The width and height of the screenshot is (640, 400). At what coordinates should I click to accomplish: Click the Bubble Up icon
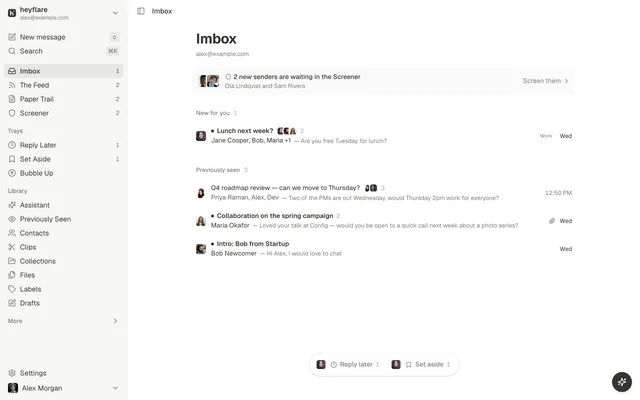click(12, 173)
